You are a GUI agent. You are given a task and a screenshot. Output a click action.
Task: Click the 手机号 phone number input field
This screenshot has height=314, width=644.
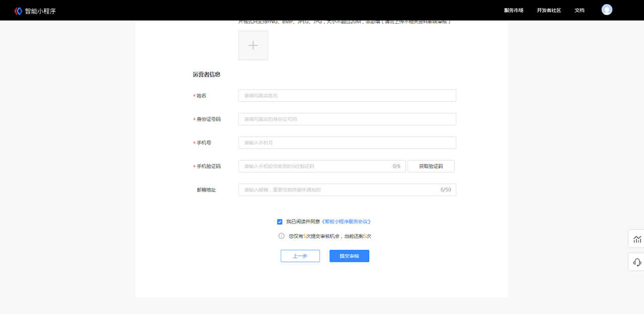pyautogui.click(x=347, y=143)
